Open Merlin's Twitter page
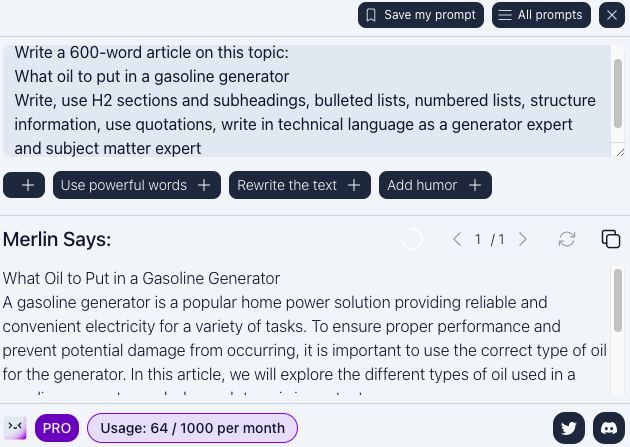This screenshot has width=630, height=447. 569,428
